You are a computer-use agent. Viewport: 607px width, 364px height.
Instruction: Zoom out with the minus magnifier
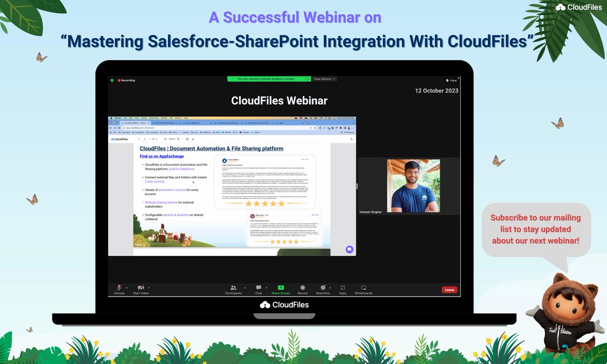[165, 139]
